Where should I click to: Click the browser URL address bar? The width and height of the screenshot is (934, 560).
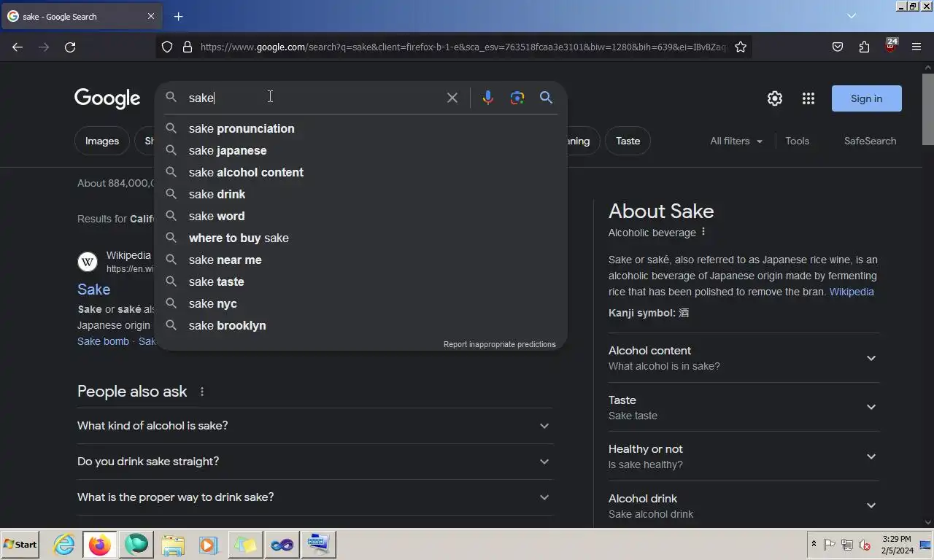(x=463, y=47)
